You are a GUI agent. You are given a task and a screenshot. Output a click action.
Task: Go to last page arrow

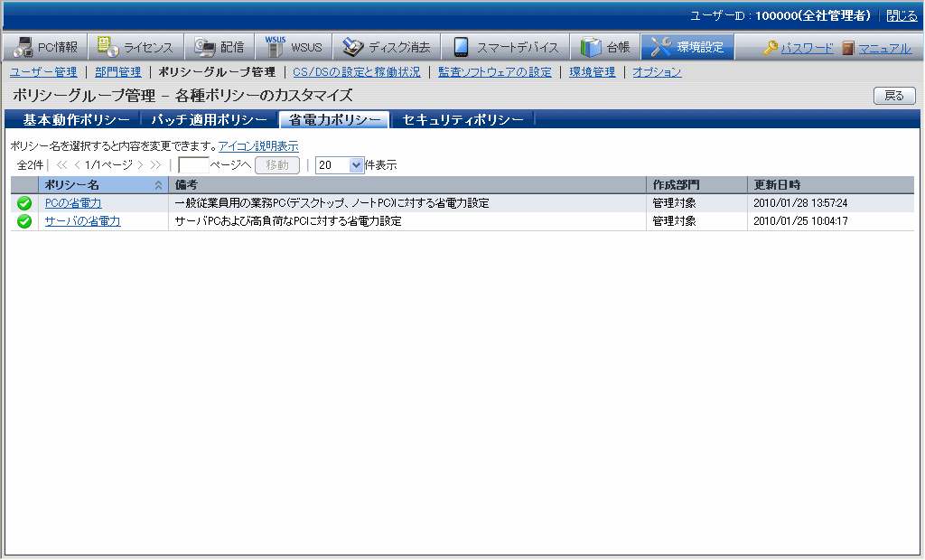pyautogui.click(x=155, y=165)
